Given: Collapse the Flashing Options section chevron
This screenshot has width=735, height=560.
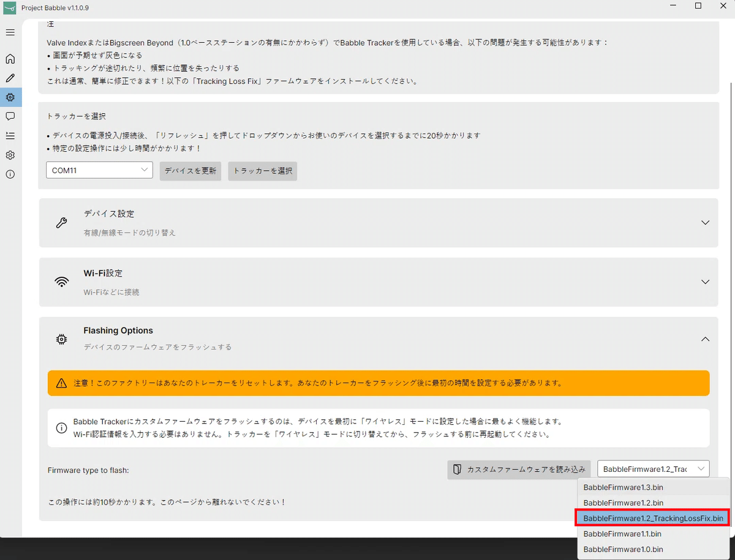Looking at the screenshot, I should (705, 338).
